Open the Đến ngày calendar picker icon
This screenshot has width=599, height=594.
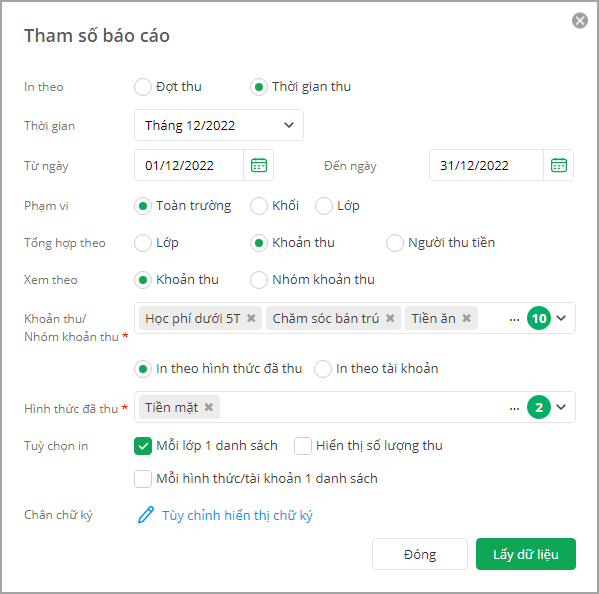(559, 165)
